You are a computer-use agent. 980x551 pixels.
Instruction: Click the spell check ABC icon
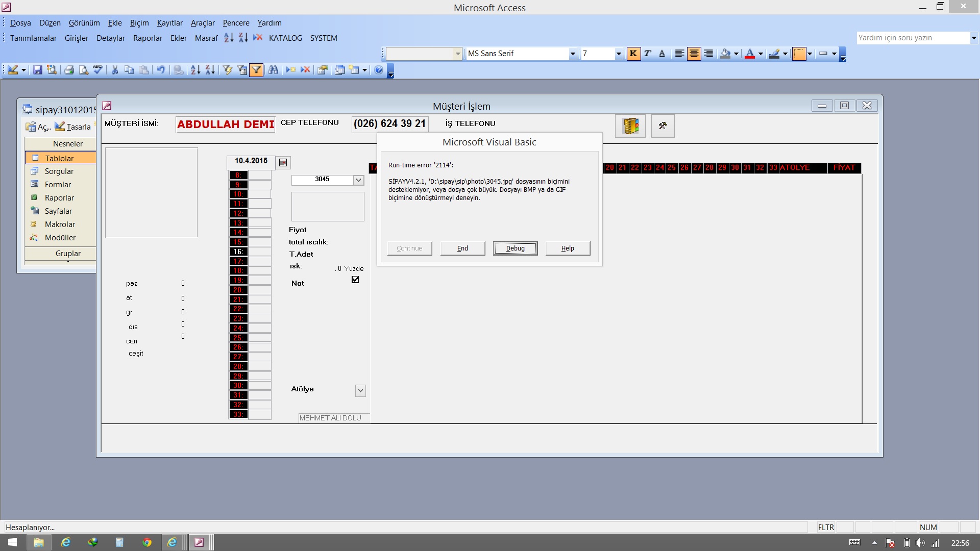click(x=98, y=70)
